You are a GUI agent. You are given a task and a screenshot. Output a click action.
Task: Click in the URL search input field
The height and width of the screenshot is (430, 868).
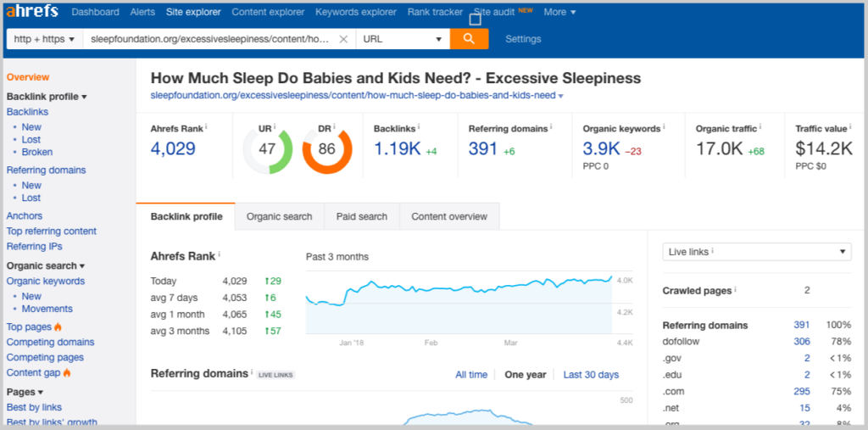[210, 39]
